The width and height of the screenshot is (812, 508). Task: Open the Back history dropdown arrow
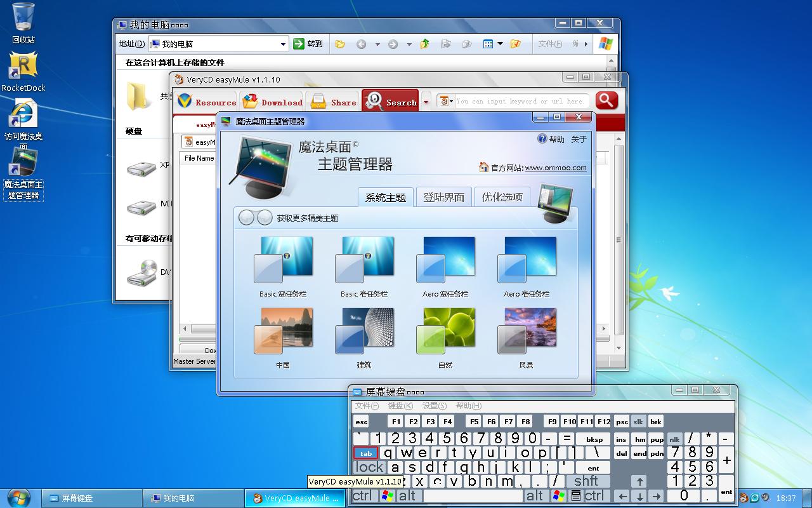pos(377,44)
